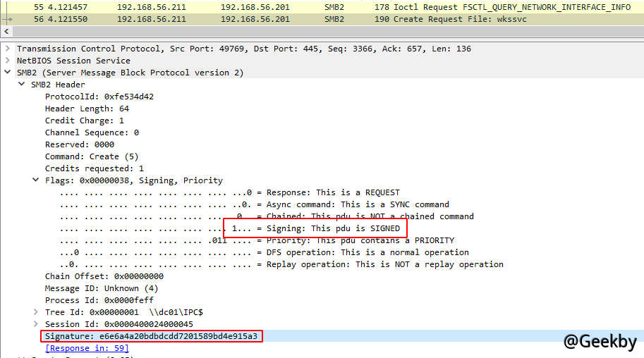Image resolution: width=644 pixels, height=358 pixels.
Task: Expand the Transmission Control Protocol section
Action: pos(7,49)
